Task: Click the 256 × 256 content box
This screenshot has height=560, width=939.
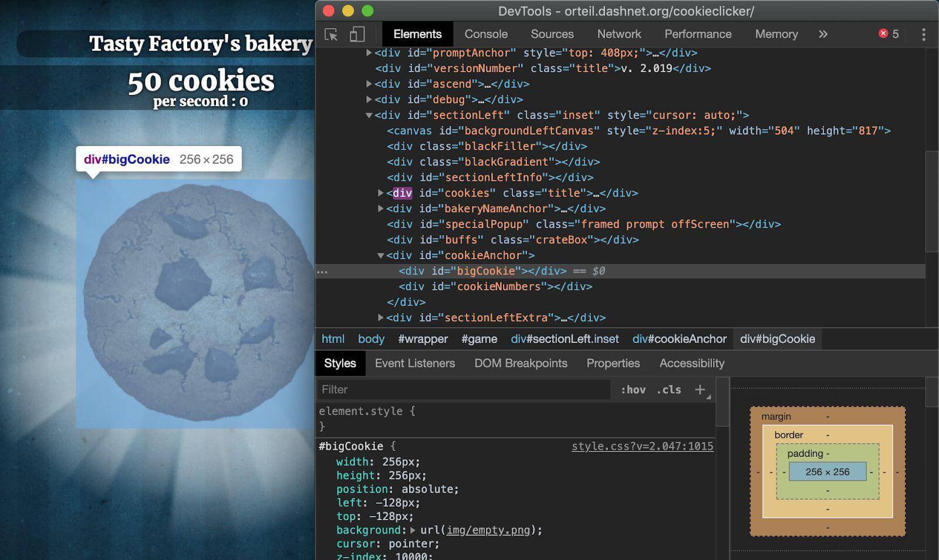Action: (827, 472)
